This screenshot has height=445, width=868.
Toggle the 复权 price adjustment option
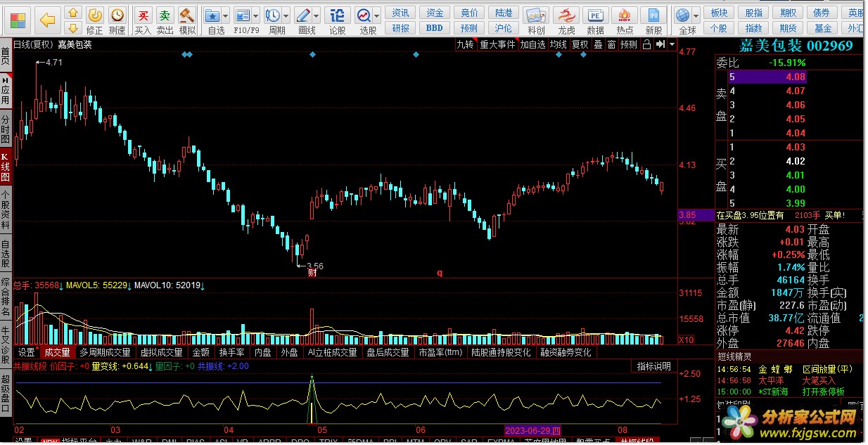pyautogui.click(x=580, y=44)
